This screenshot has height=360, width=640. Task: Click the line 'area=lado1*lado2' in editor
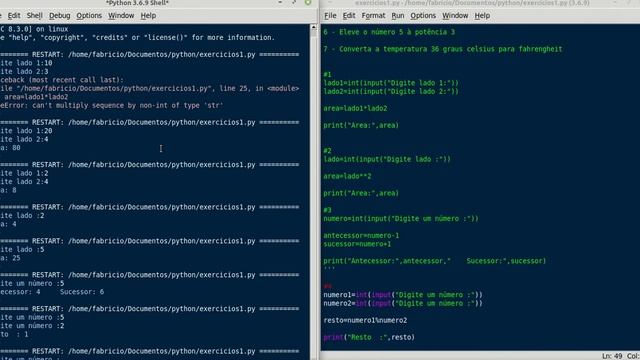click(x=355, y=109)
